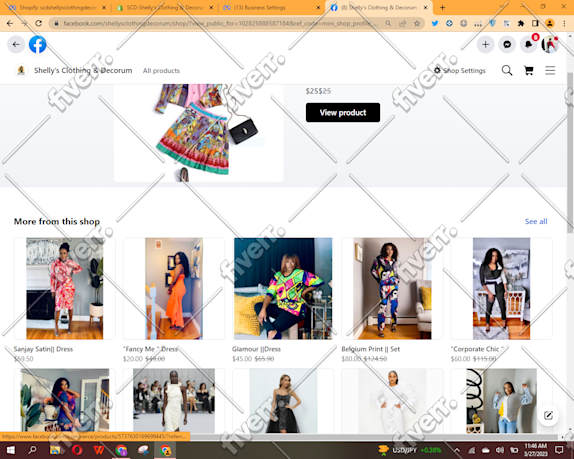The height and width of the screenshot is (459, 574).
Task: Open the Chrome profile avatar
Action: (549, 23)
